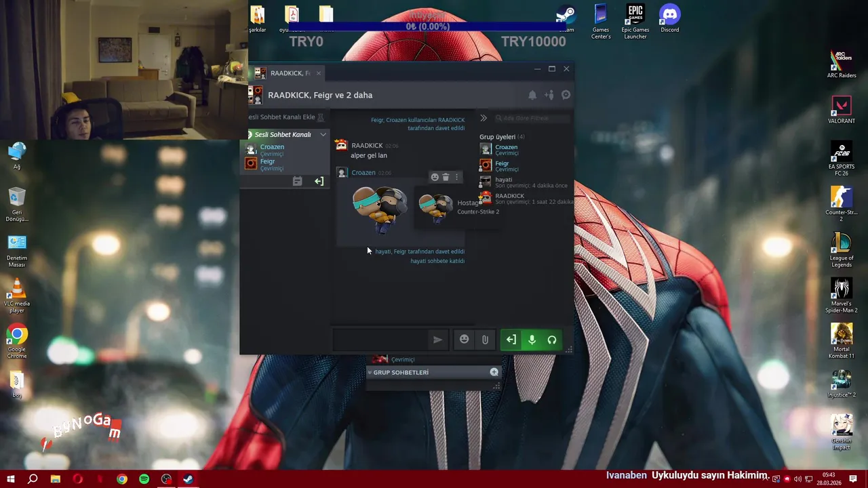This screenshot has height=488, width=868.
Task: Launch Injustice 2 desktop icon
Action: pyautogui.click(x=842, y=384)
